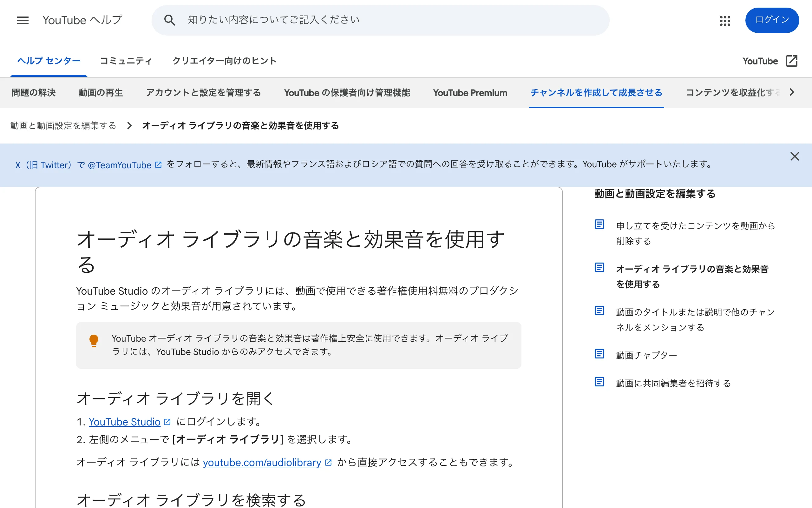Open クリエイター向けのヒント tab
The width and height of the screenshot is (812, 508).
click(x=225, y=61)
